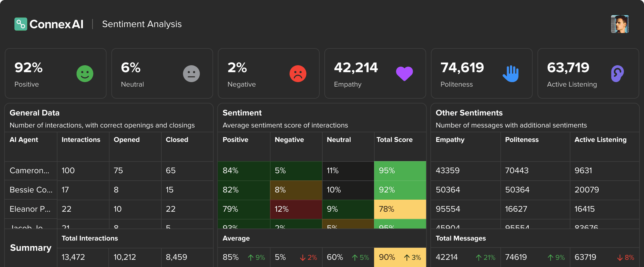Select the Sentiment Analysis page title
Image resolution: width=644 pixels, height=267 pixels.
[x=142, y=24]
